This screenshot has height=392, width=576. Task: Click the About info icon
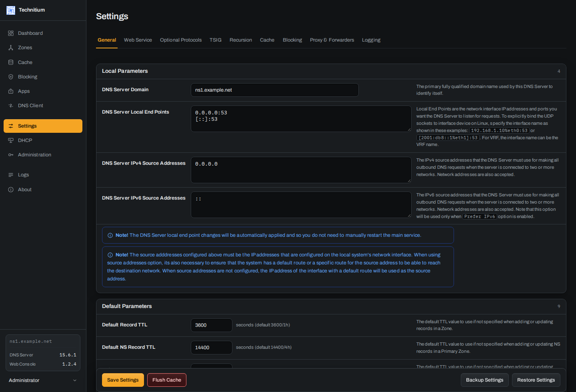tap(11, 190)
